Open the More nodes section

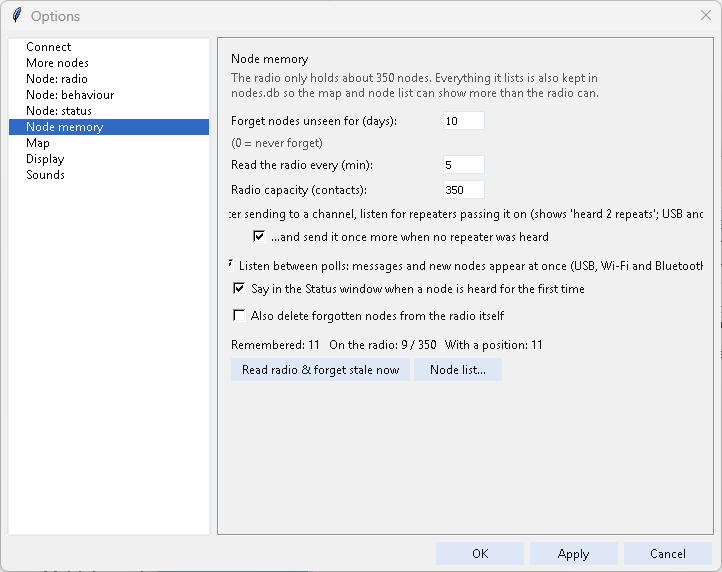(x=109, y=63)
